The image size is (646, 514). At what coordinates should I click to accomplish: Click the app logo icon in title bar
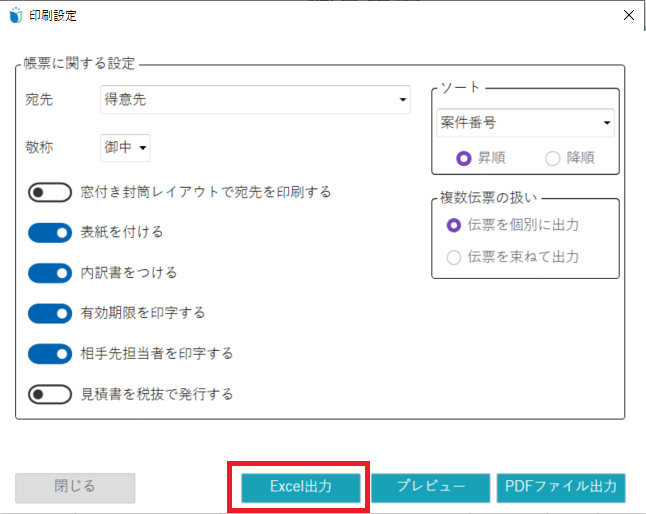pyautogui.click(x=16, y=16)
